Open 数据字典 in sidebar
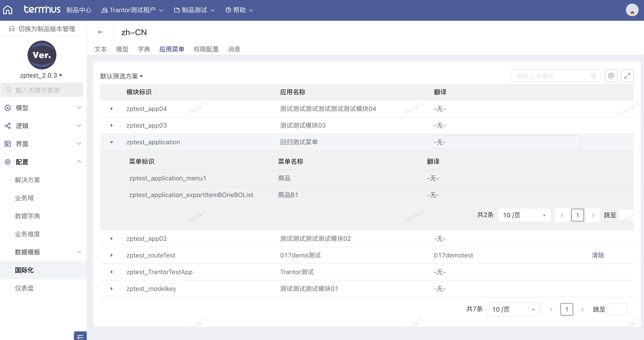644x340 pixels. (28, 216)
